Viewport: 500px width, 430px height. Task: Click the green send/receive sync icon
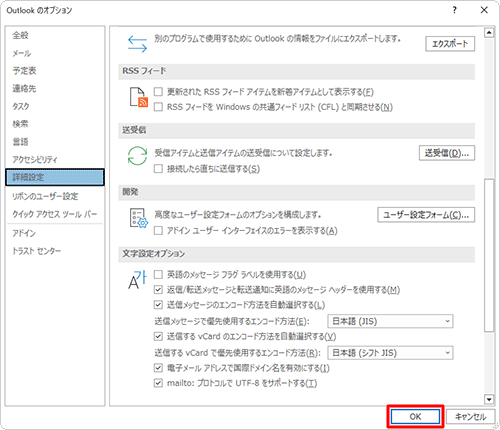(x=137, y=156)
